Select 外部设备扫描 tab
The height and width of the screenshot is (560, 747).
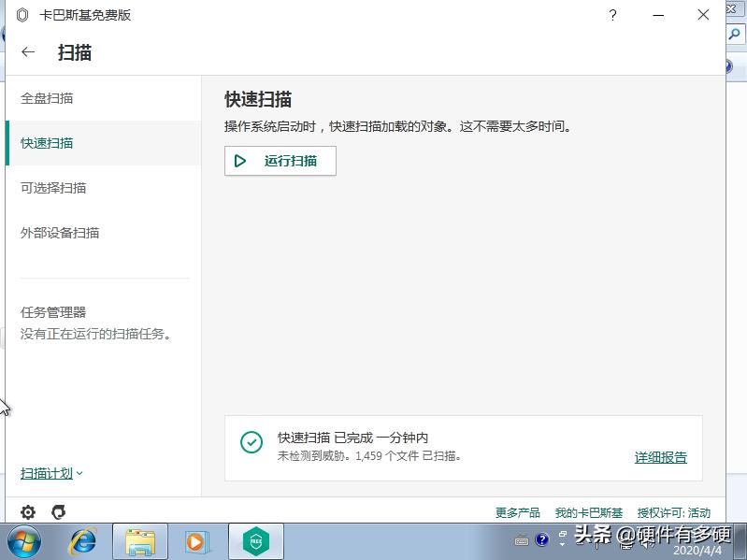pyautogui.click(x=103, y=233)
